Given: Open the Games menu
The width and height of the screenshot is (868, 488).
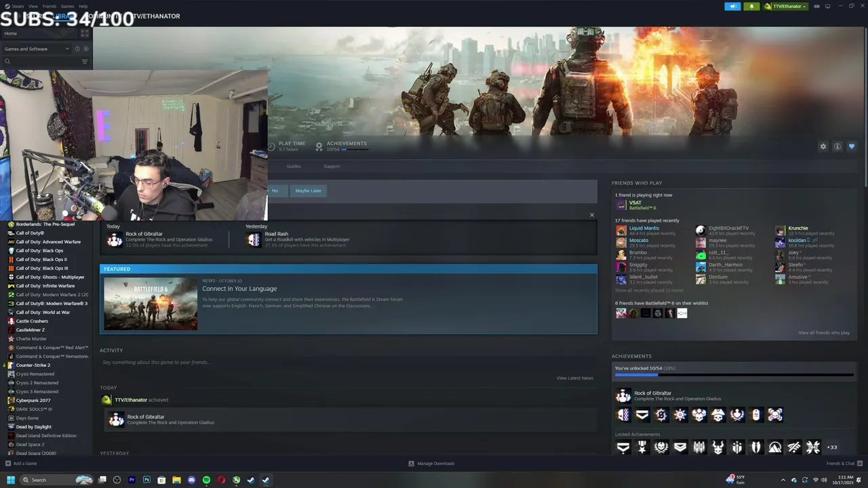Looking at the screenshot, I should coord(68,6).
